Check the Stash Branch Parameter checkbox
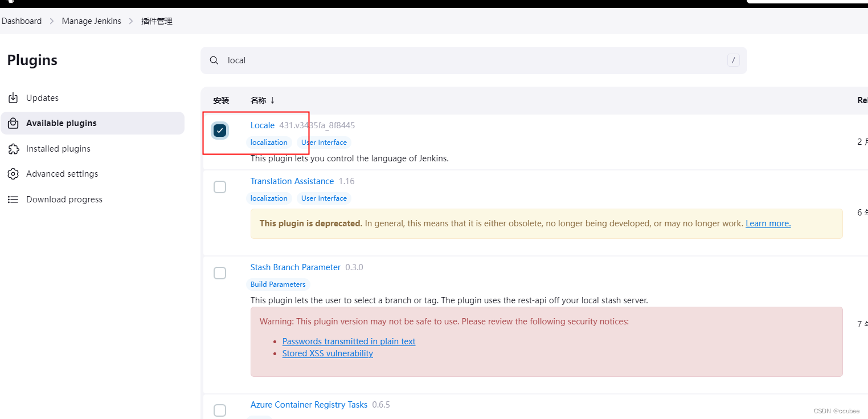Image resolution: width=868 pixels, height=419 pixels. (220, 273)
